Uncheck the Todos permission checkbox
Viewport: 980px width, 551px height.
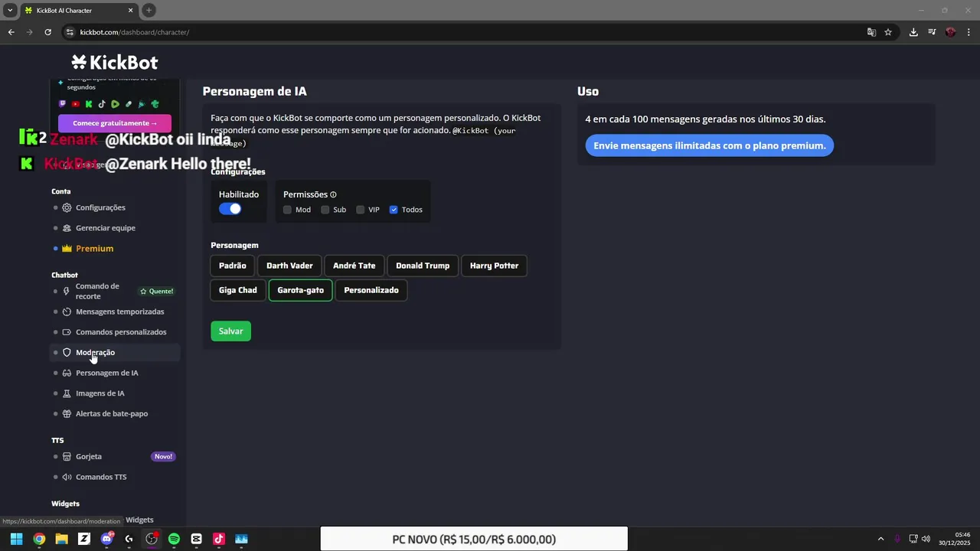(394, 210)
